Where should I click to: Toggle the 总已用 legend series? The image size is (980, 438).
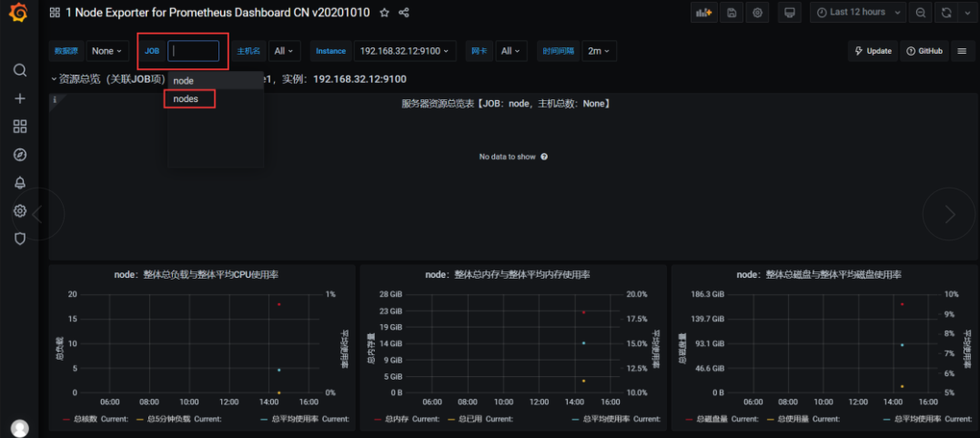pyautogui.click(x=472, y=419)
